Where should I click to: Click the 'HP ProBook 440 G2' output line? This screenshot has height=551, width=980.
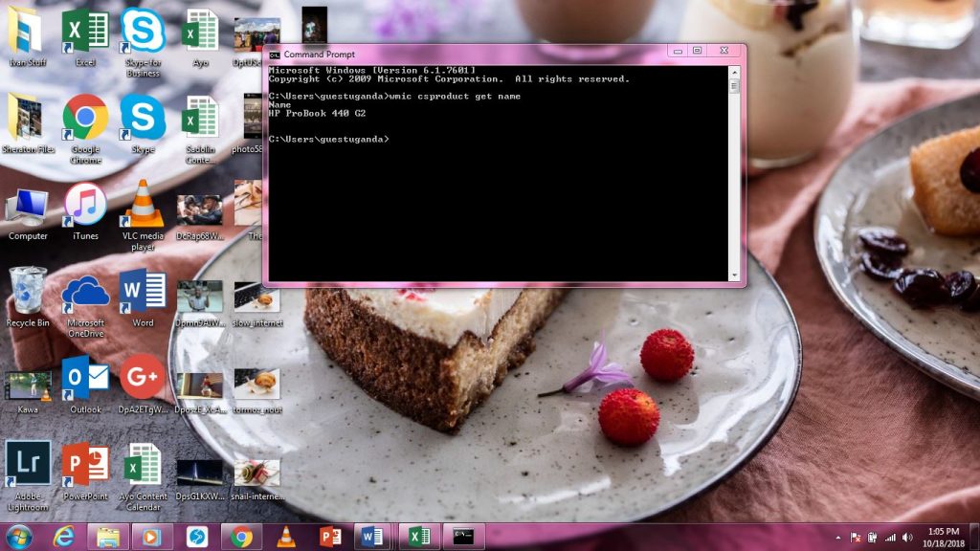click(x=318, y=113)
